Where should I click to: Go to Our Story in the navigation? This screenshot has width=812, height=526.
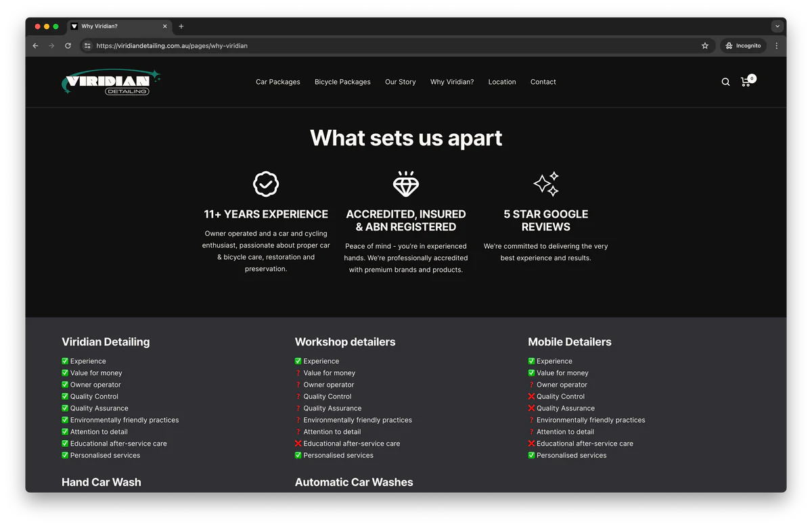tap(401, 82)
